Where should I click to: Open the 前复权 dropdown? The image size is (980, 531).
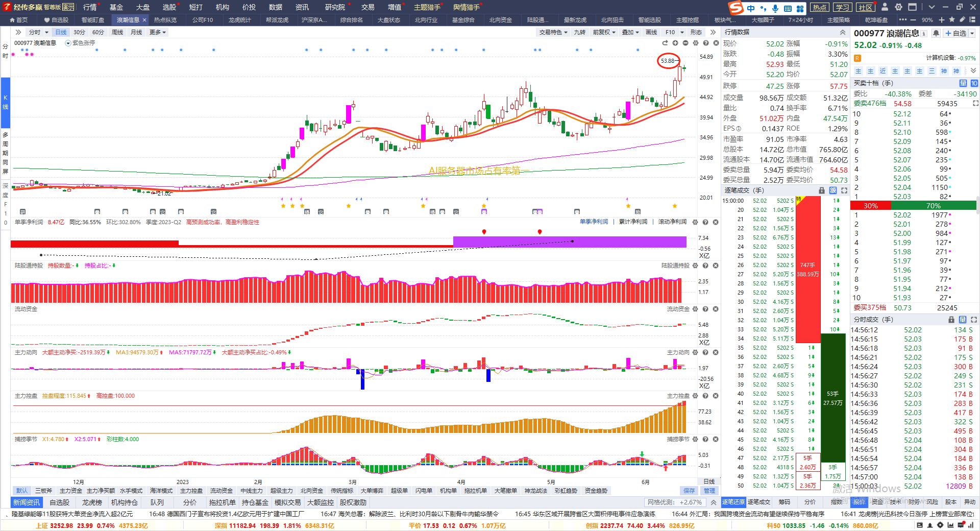(x=604, y=32)
